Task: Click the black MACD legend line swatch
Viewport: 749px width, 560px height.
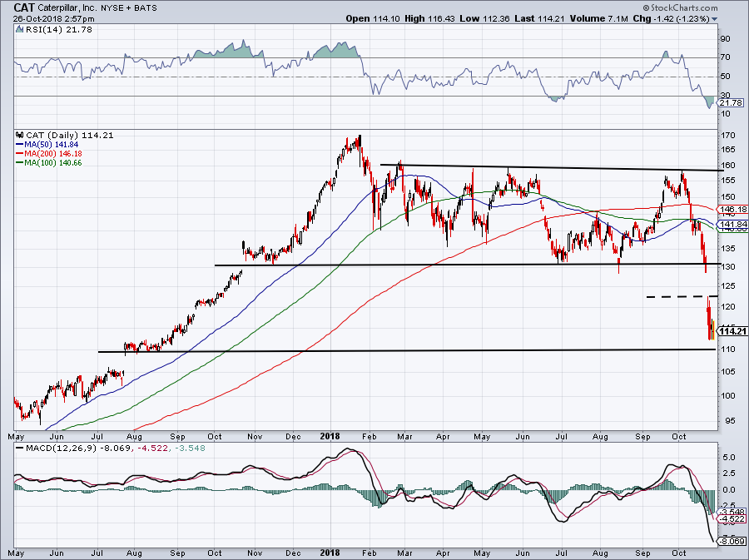Action: pyautogui.click(x=20, y=448)
